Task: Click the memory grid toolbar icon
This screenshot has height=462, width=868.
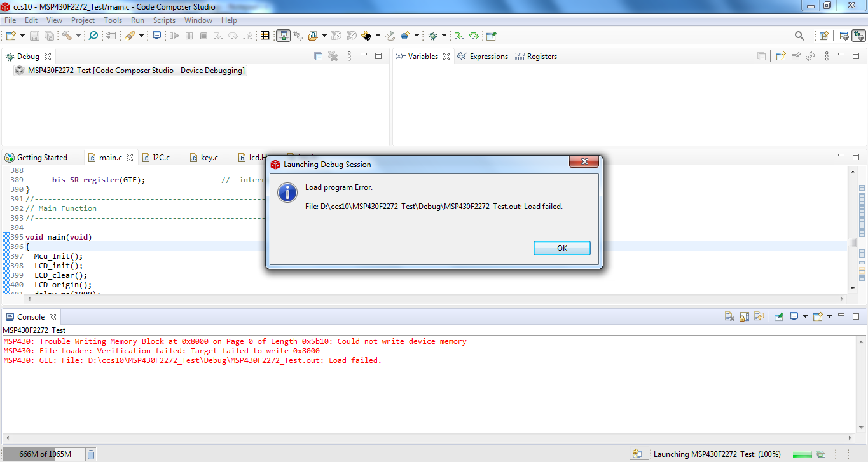Action: [265, 36]
